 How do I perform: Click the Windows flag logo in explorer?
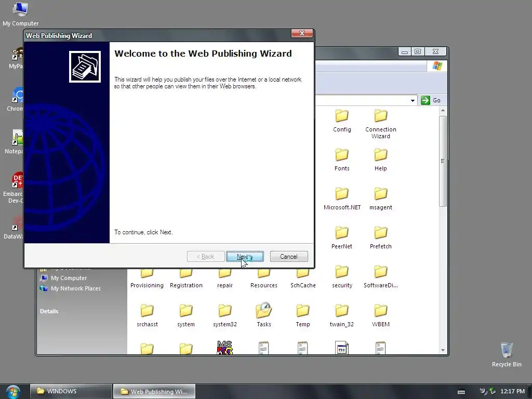[437, 66]
